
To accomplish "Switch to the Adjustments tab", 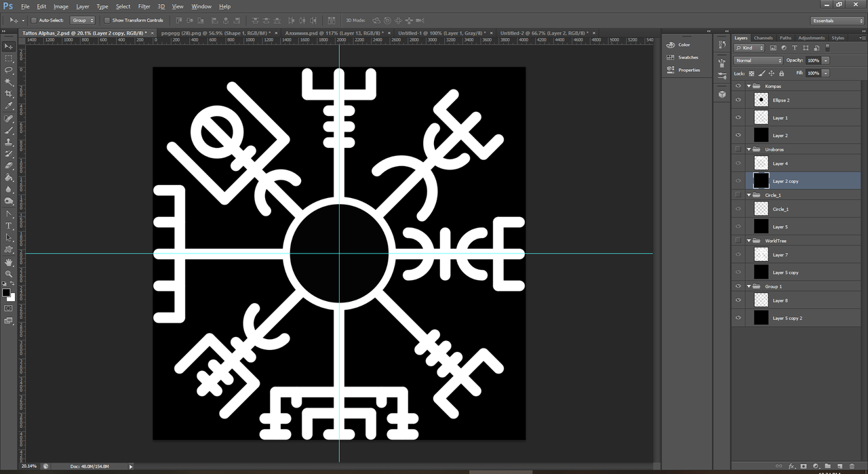I will 812,38.
